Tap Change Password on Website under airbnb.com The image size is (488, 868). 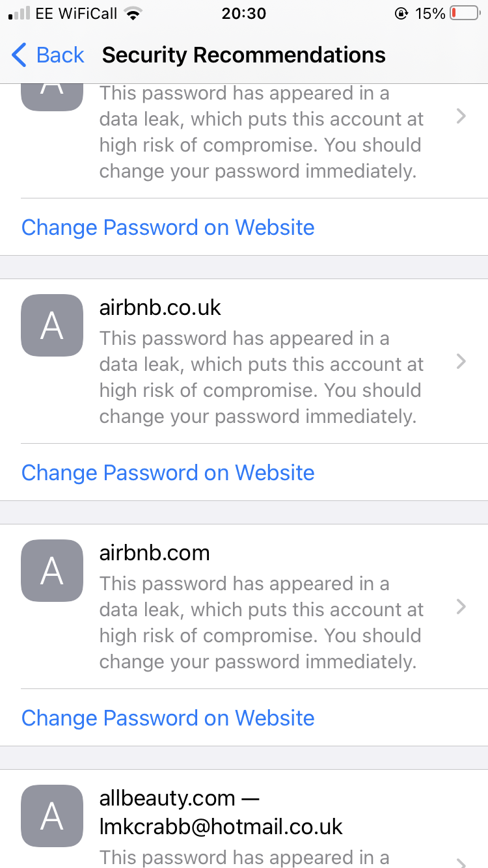click(168, 718)
